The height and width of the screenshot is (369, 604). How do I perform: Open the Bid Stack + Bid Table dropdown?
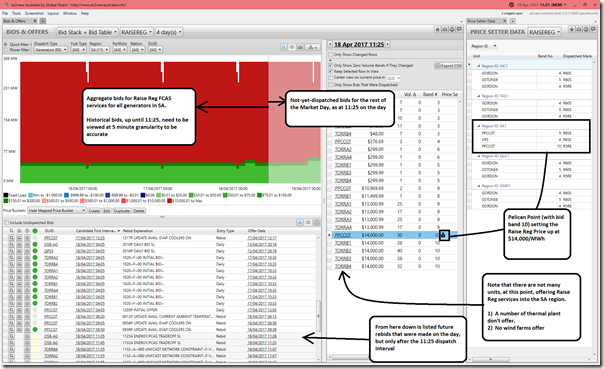click(87, 32)
